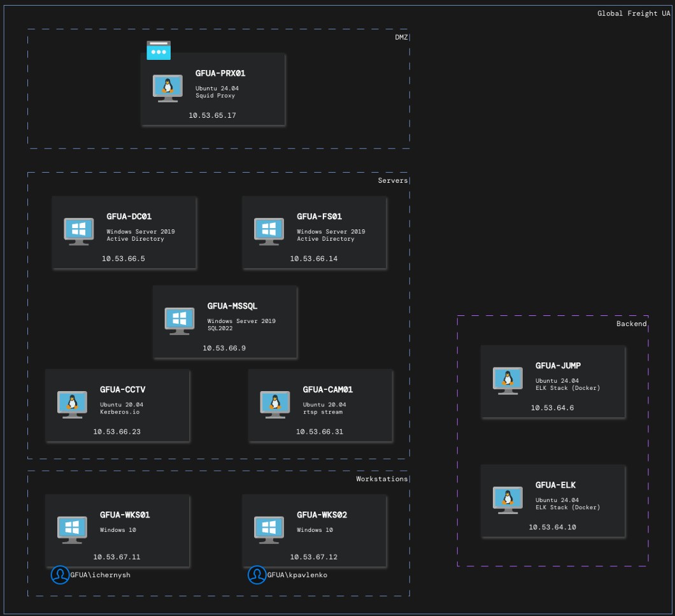Select the GFUA-MSSQL hostname label
Viewport: 675px width, 616px height.
click(x=232, y=306)
